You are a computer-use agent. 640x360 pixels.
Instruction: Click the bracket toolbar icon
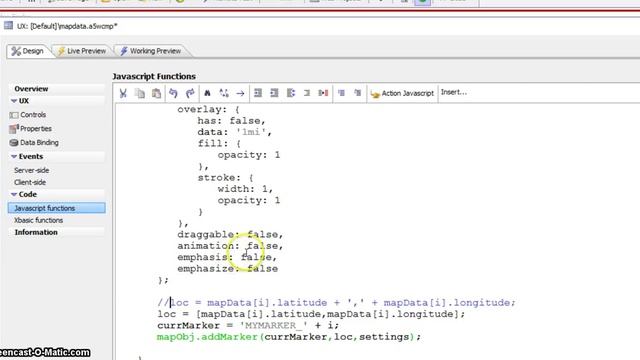click(307, 93)
